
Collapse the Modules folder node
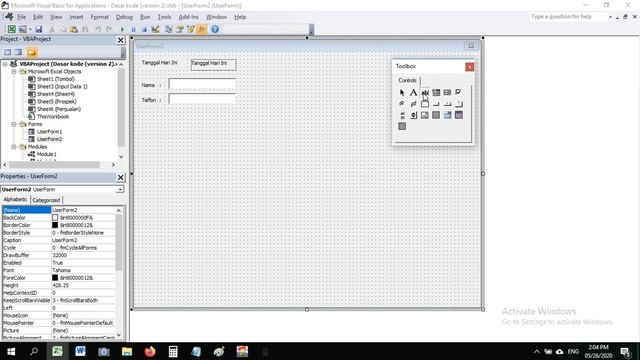point(14,147)
